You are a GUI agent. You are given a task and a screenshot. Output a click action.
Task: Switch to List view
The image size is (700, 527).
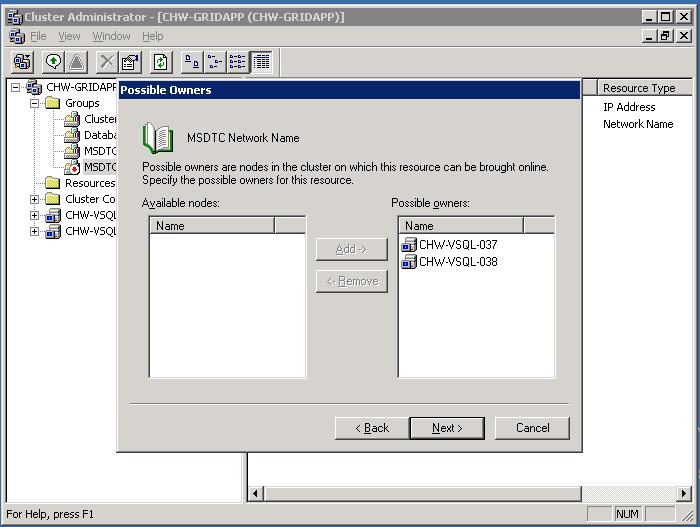[238, 62]
